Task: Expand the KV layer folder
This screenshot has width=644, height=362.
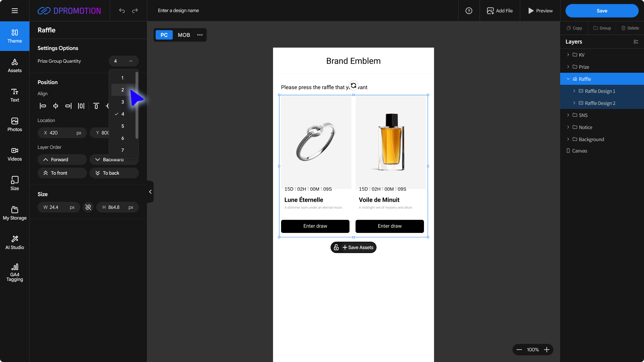Action: [568, 55]
